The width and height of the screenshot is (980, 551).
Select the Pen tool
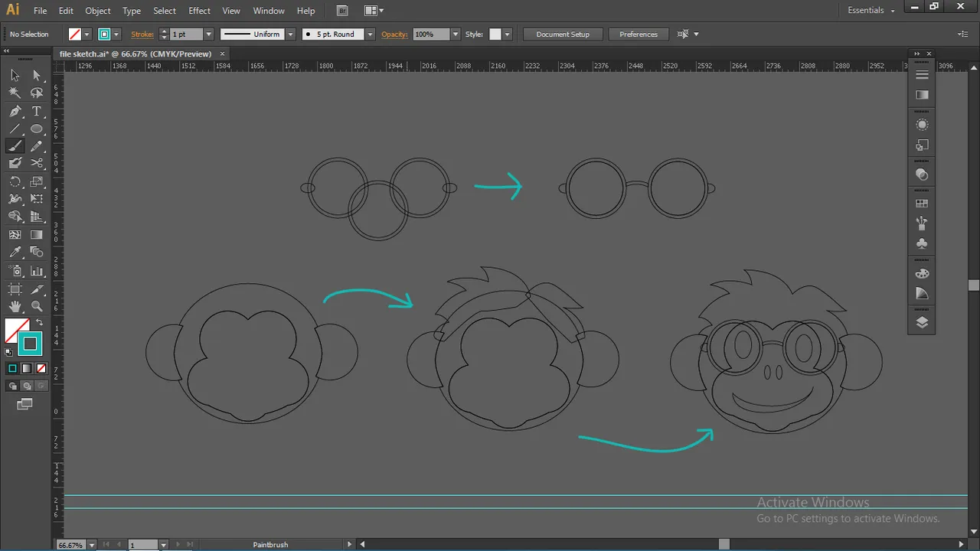15,111
